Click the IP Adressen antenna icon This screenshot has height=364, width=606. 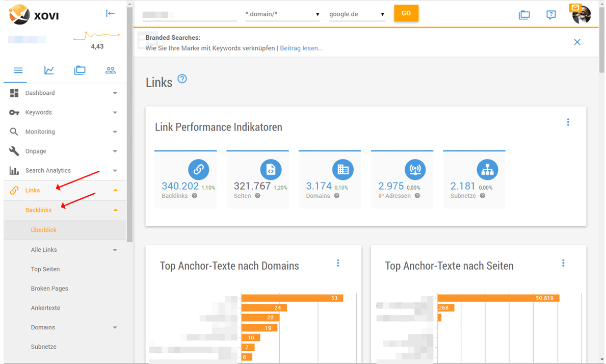415,170
